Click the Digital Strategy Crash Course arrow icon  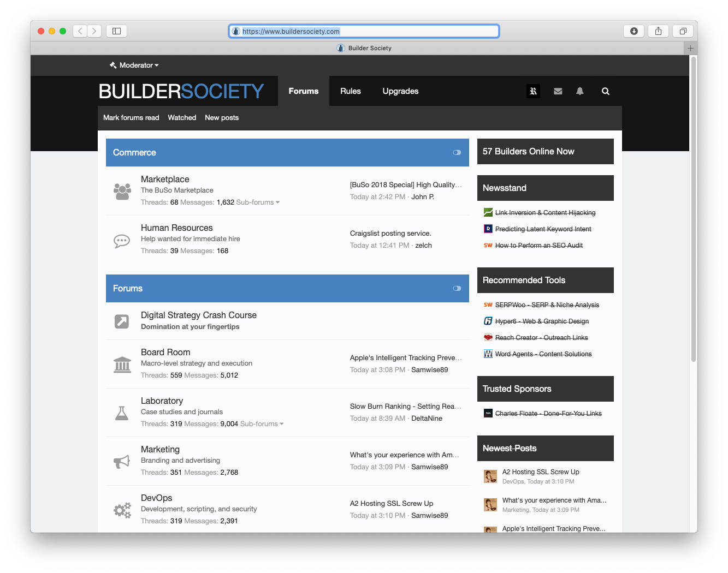(x=122, y=321)
